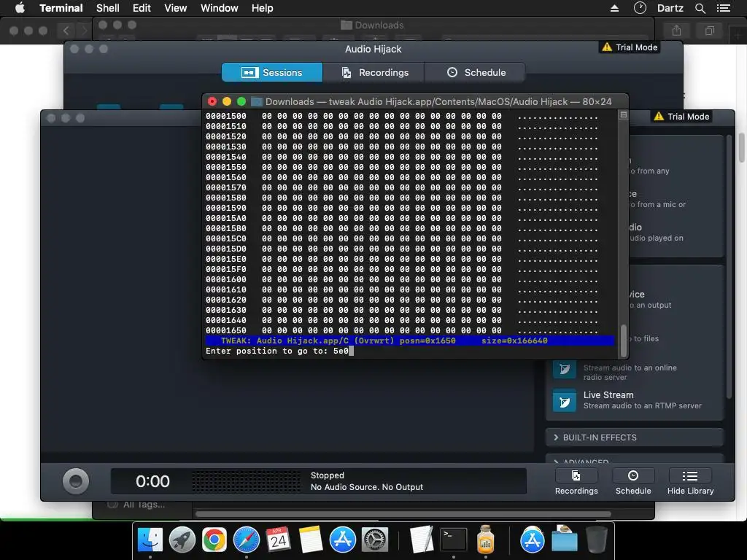Open the Terminal application menu
The image size is (747, 560).
pos(61,8)
